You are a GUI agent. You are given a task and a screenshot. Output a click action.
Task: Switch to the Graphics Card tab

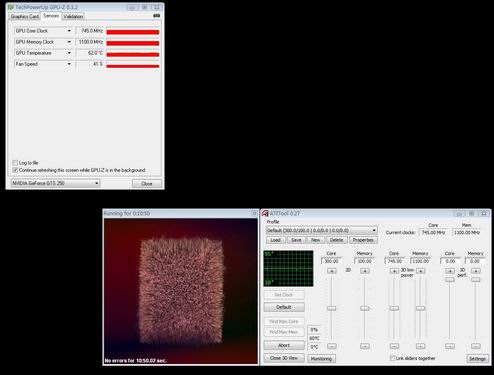(25, 16)
